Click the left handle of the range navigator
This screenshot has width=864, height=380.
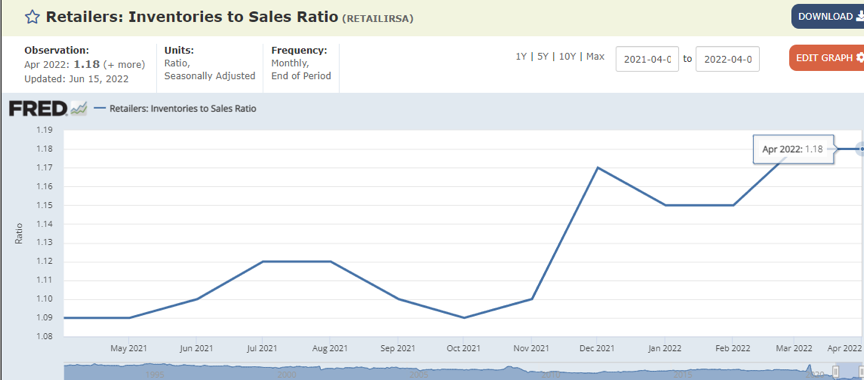click(836, 372)
